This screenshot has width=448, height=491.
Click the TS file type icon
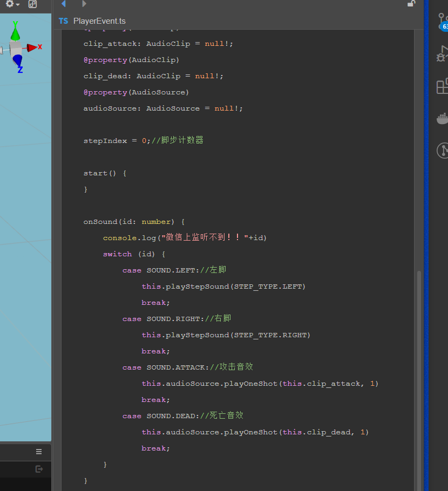tap(63, 21)
